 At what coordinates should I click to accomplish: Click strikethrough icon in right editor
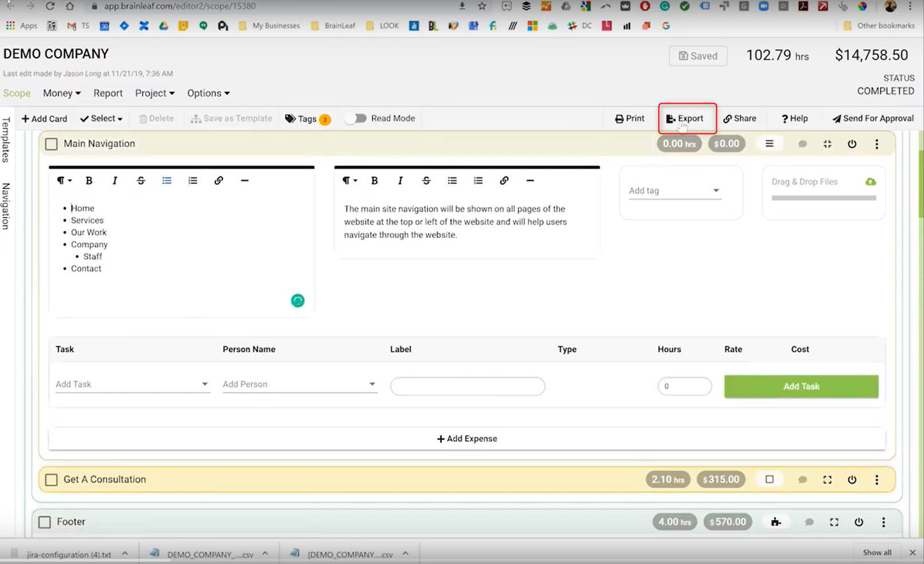426,180
